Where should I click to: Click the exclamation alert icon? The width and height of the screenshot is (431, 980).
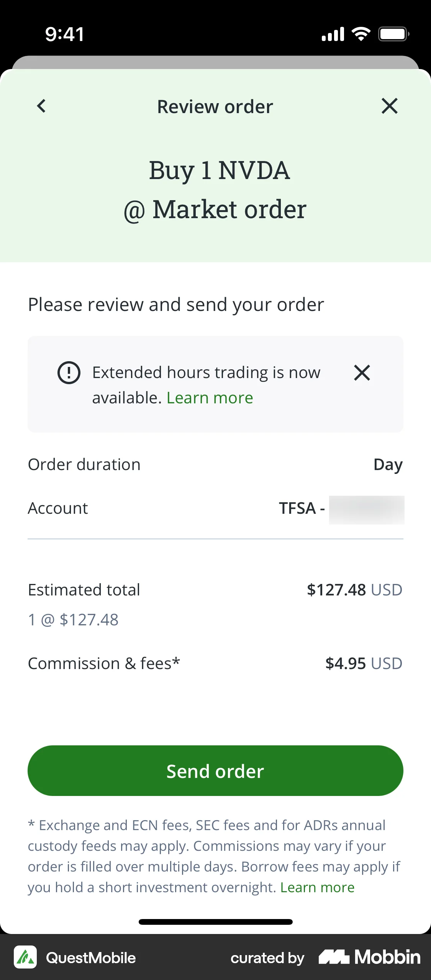pyautogui.click(x=69, y=373)
